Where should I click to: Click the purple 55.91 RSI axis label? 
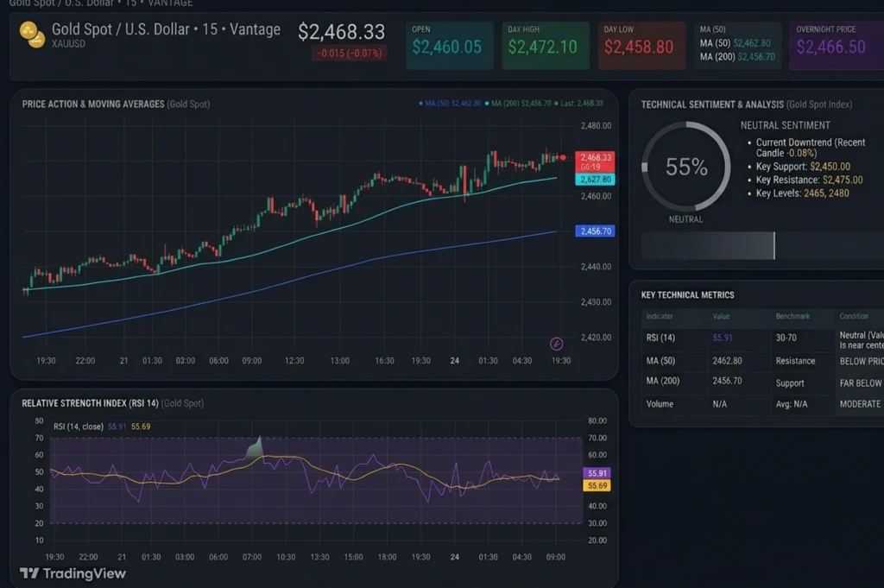coord(597,473)
